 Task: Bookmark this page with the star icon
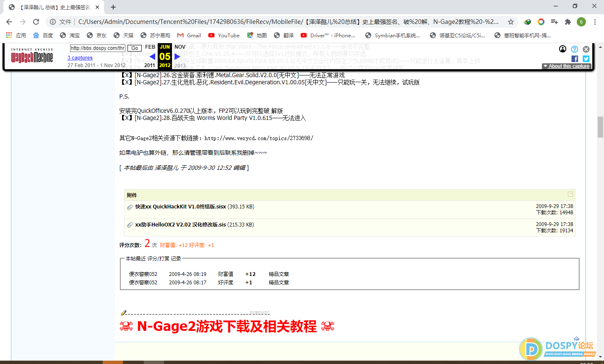coord(510,22)
